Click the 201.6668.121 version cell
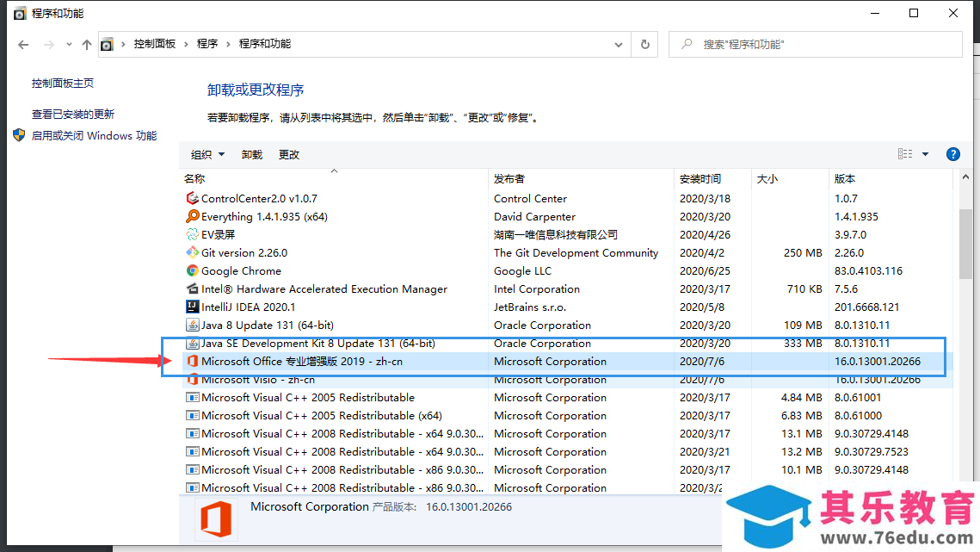This screenshot has width=980, height=552. (x=866, y=307)
